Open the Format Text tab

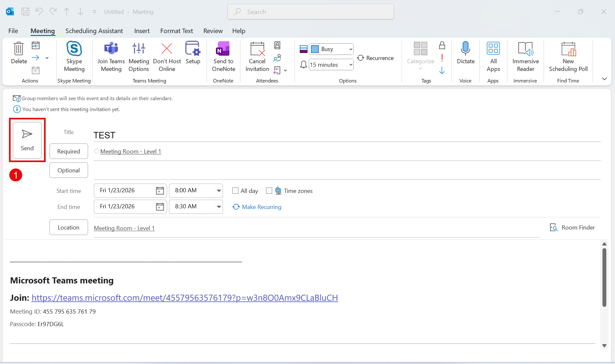(176, 31)
